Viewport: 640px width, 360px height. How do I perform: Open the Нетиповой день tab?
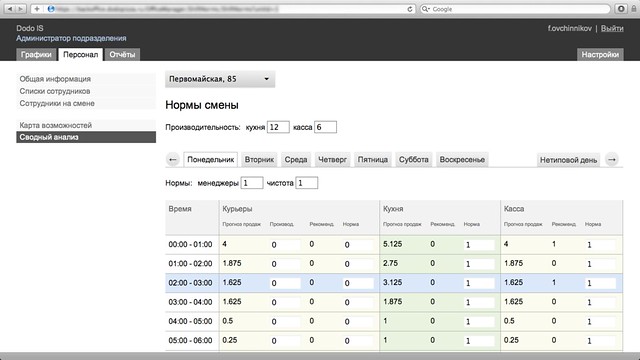(x=568, y=160)
